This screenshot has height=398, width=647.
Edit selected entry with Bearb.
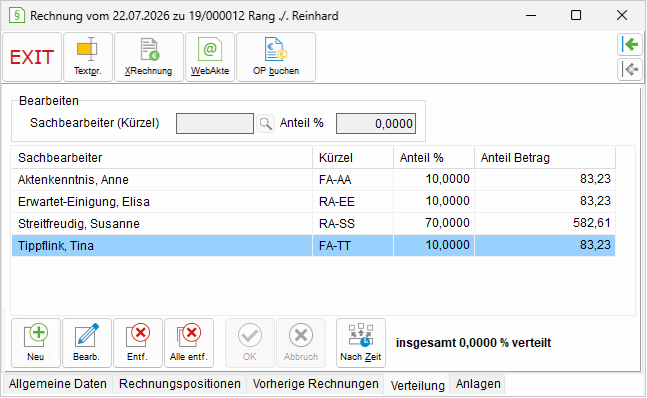(87, 343)
